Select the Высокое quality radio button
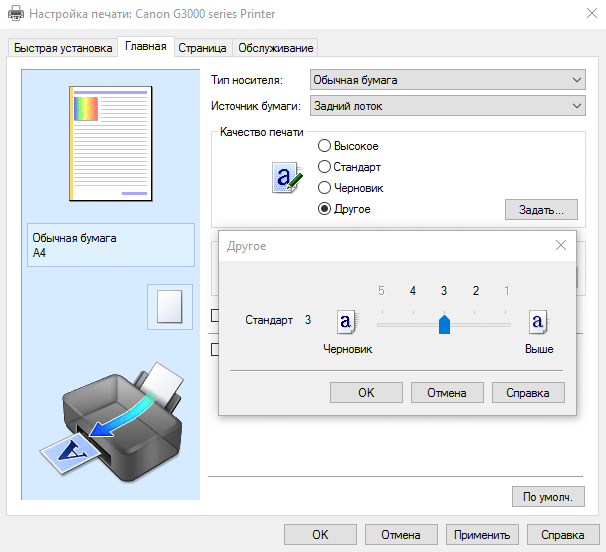The height and width of the screenshot is (552, 606). [324, 146]
